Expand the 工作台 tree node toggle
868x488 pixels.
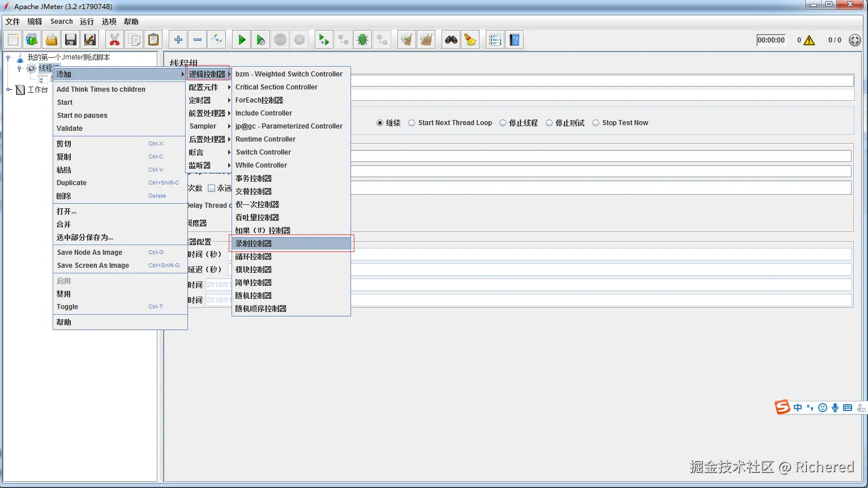[9, 89]
